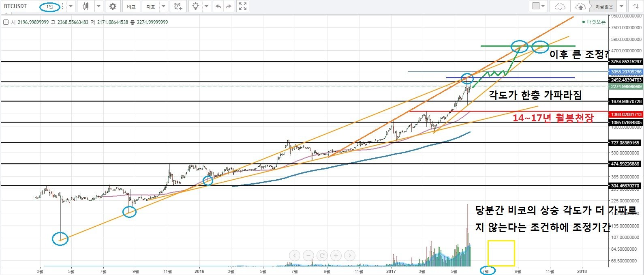Image resolution: width=644 pixels, height=275 pixels.
Task: Expand the chart style dropdown arrow
Action: tap(99, 6)
